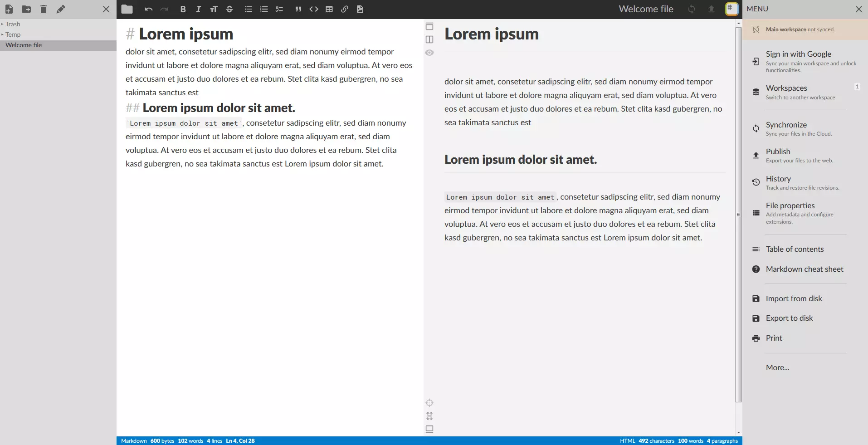Open the History menu entry

pos(805,182)
